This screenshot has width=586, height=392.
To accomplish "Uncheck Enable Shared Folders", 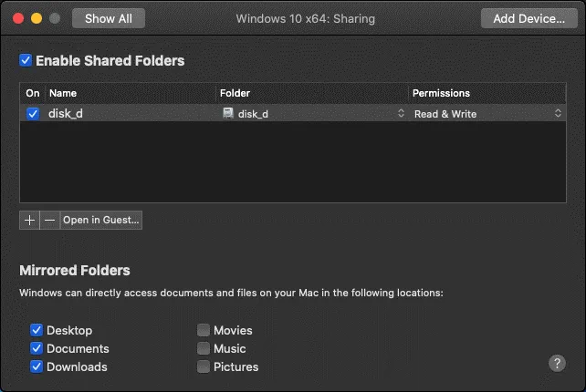I will coord(26,61).
